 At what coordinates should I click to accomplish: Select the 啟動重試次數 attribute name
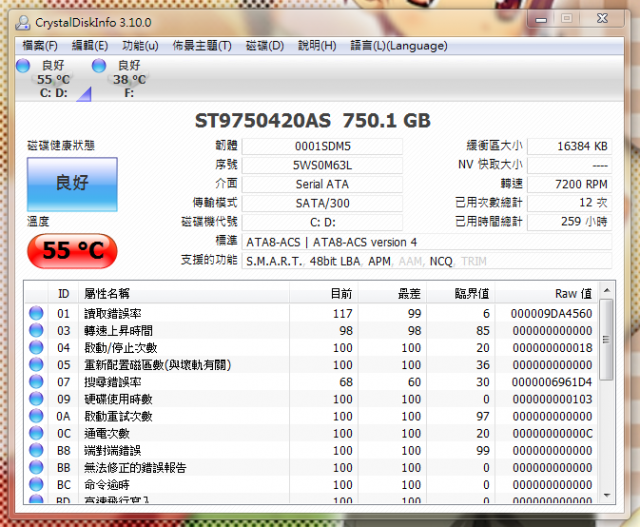click(118, 416)
